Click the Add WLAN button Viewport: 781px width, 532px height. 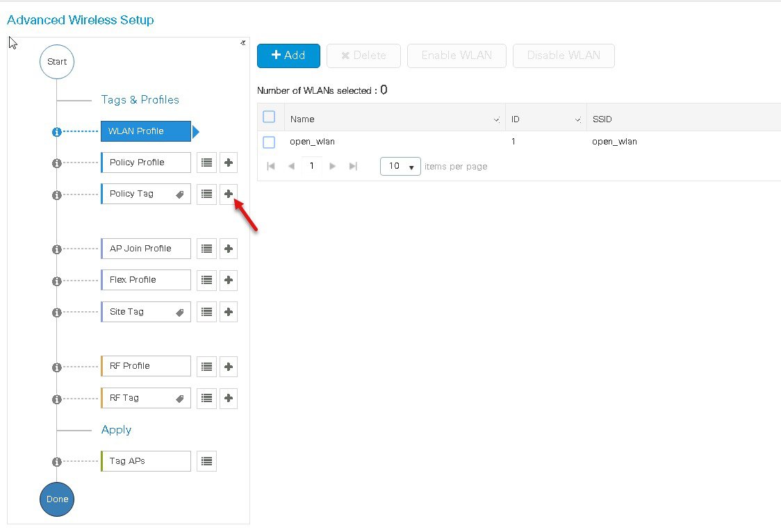(288, 56)
